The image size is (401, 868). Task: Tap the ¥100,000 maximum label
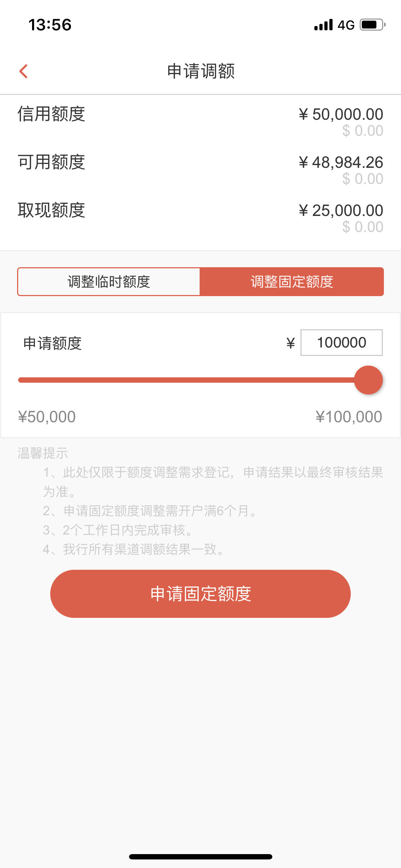[349, 417]
